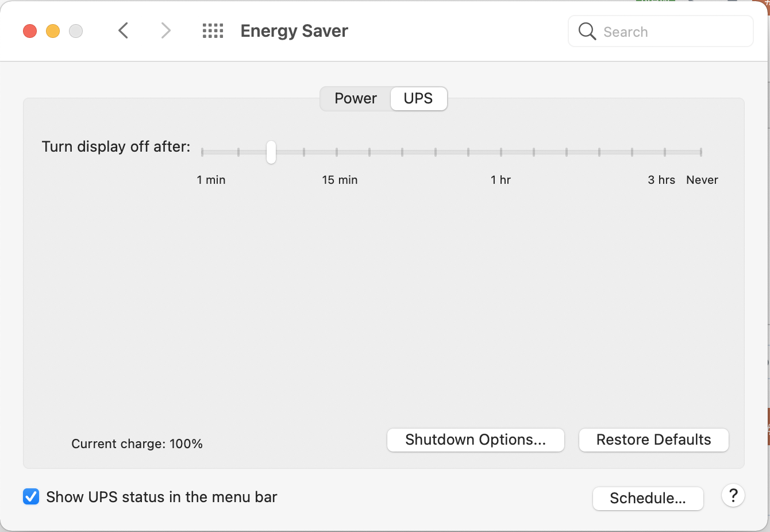
Task: Close the Energy Saver window
Action: [x=30, y=31]
